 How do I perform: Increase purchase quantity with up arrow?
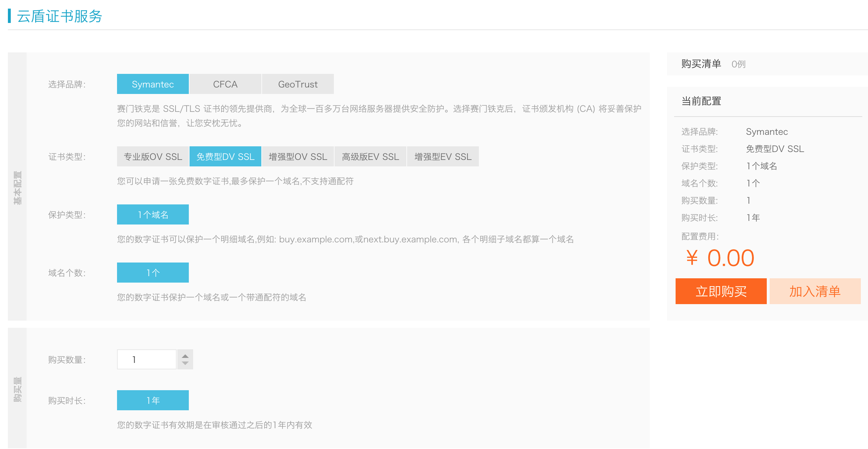click(x=185, y=356)
